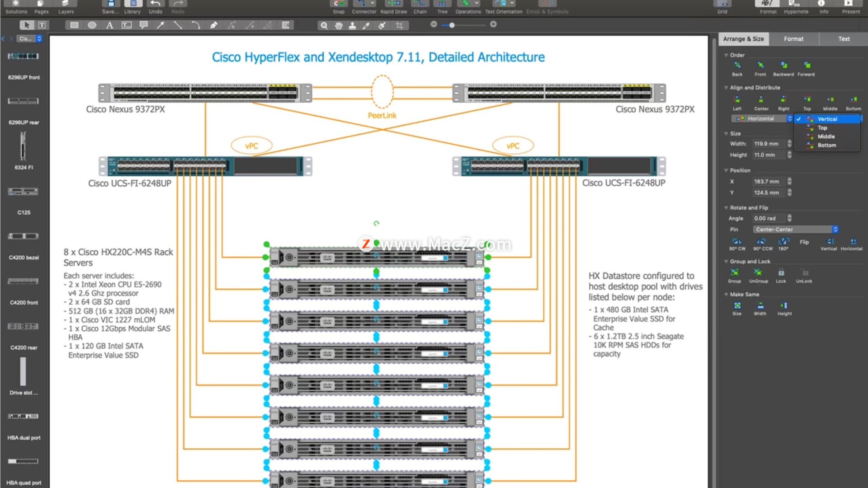Send object to Back

pyautogui.click(x=737, y=69)
